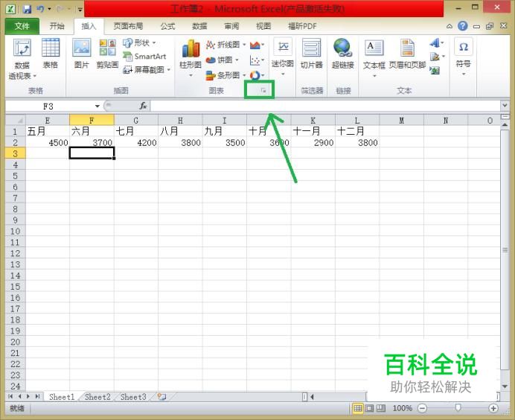Open the Name Box dropdown
Screen dimensions: 515x420
(97, 106)
